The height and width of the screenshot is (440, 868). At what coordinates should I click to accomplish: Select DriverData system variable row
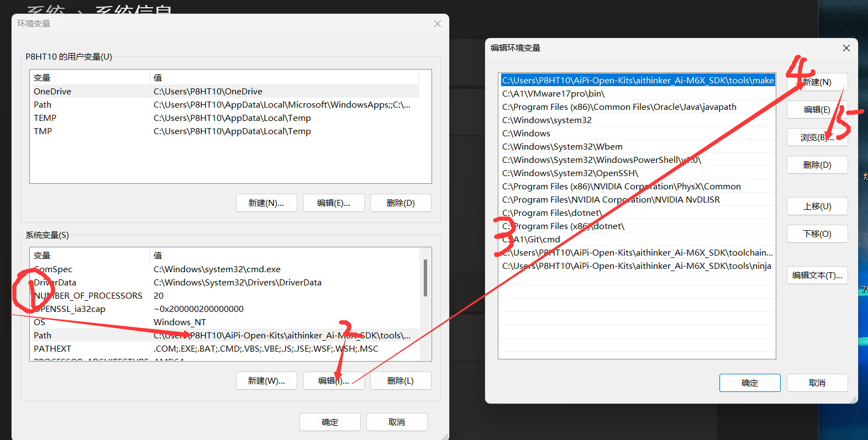coord(225,282)
